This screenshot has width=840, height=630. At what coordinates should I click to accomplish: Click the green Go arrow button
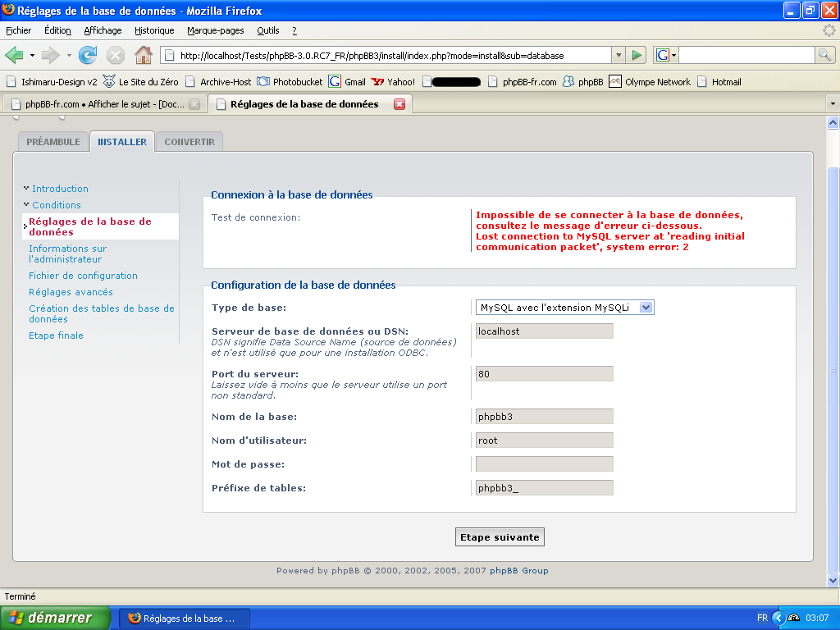(637, 55)
